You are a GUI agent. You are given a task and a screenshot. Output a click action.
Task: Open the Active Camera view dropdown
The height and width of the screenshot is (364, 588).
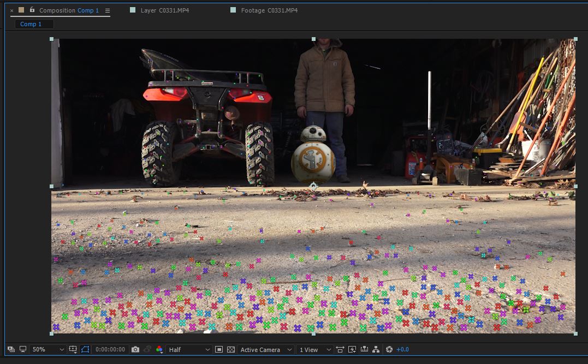click(265, 350)
